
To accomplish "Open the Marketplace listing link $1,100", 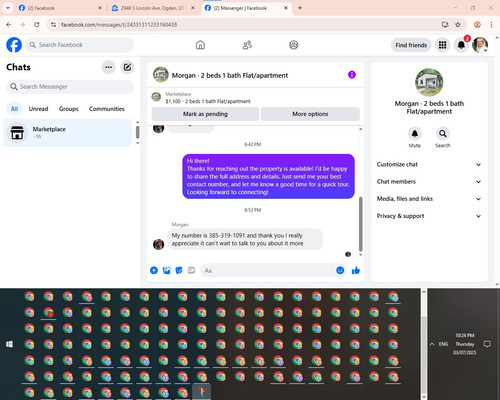I will (x=208, y=101).
